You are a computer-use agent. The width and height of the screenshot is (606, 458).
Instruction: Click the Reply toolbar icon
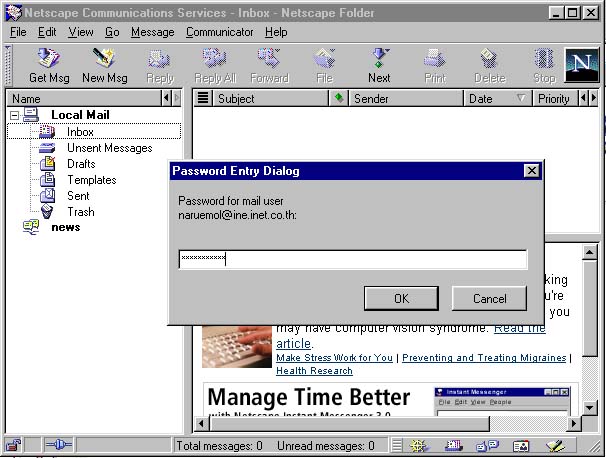(160, 59)
